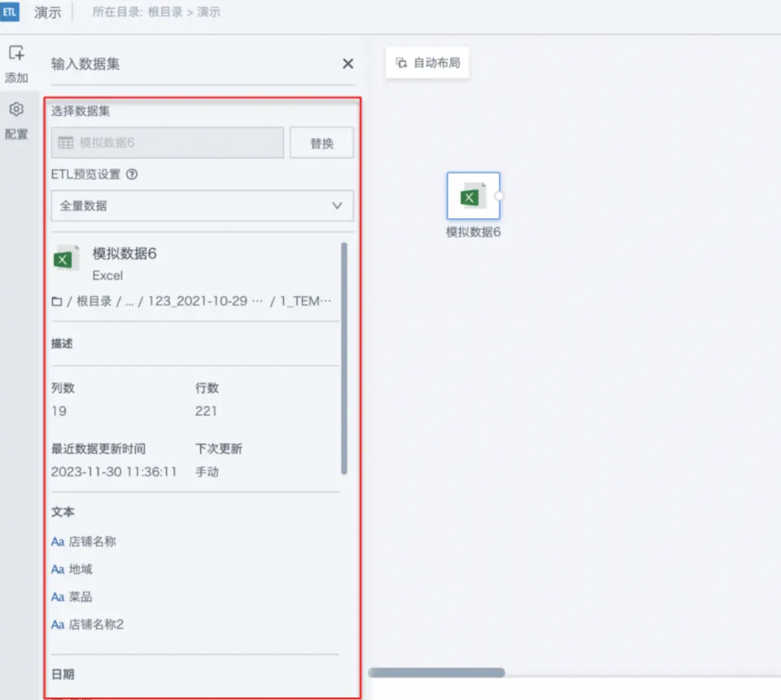Click the horizontal scrollbar below canvas
Screen dimensions: 781x700
click(x=437, y=673)
